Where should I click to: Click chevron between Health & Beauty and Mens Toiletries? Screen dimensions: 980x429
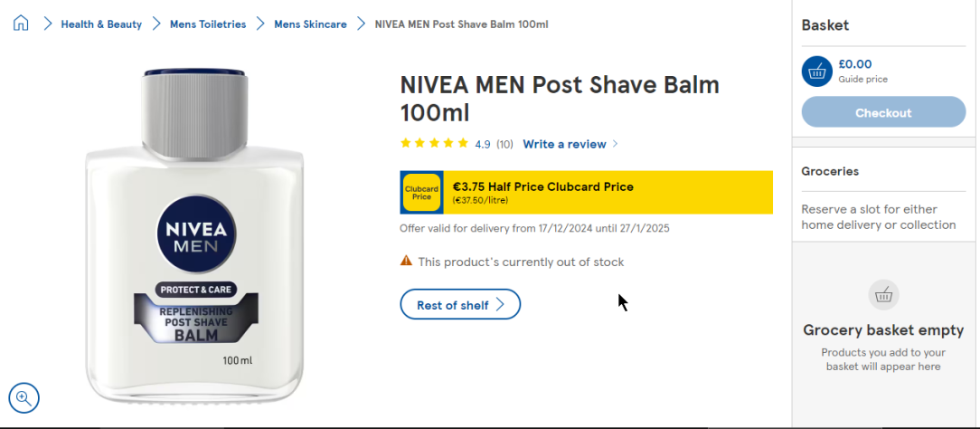[156, 24]
